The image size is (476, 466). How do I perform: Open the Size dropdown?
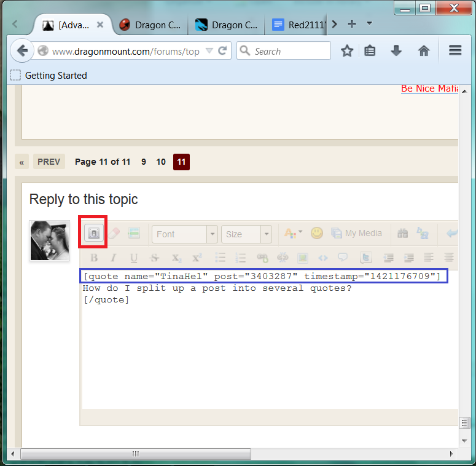(x=246, y=234)
